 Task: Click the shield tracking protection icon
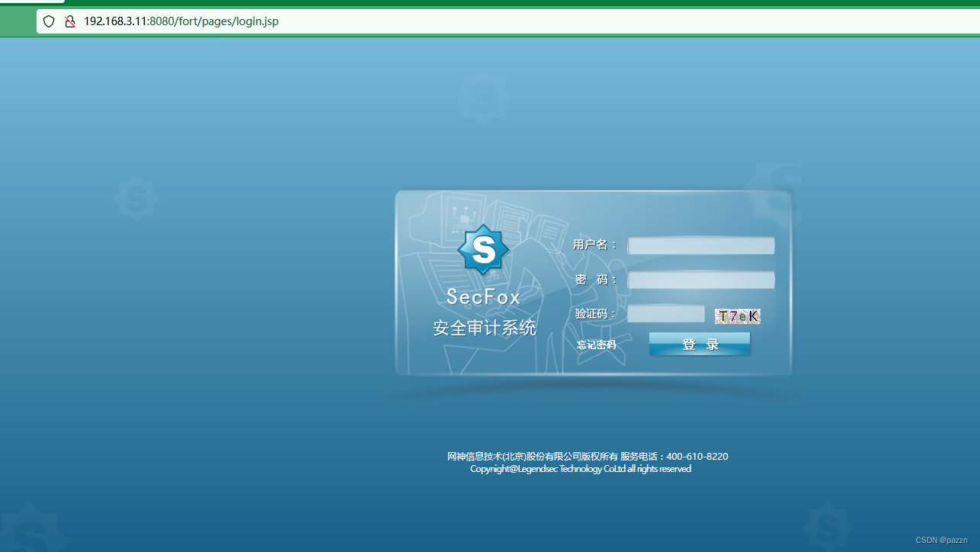[x=49, y=21]
